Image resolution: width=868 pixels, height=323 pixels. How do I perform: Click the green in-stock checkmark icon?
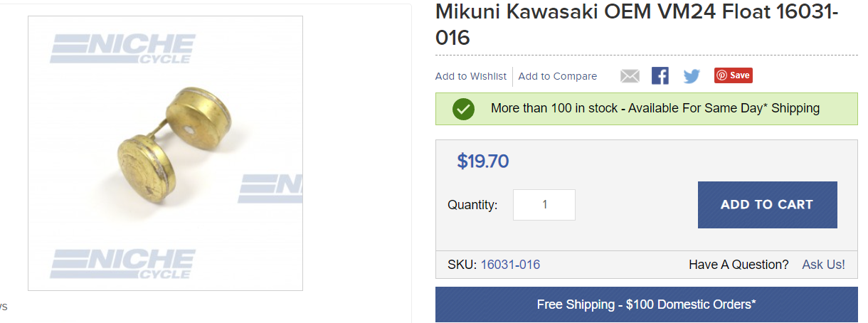click(x=463, y=109)
